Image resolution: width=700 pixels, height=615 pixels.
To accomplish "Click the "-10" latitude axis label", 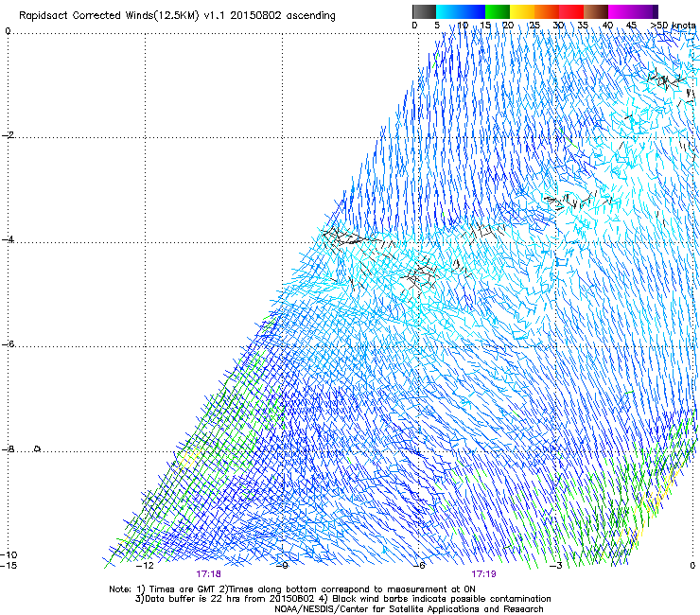I will coord(9,554).
